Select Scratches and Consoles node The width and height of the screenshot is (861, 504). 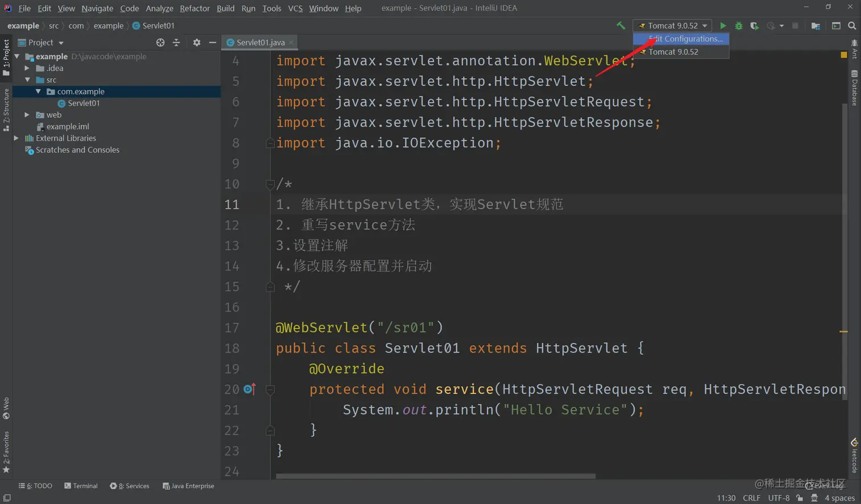[x=72, y=150]
